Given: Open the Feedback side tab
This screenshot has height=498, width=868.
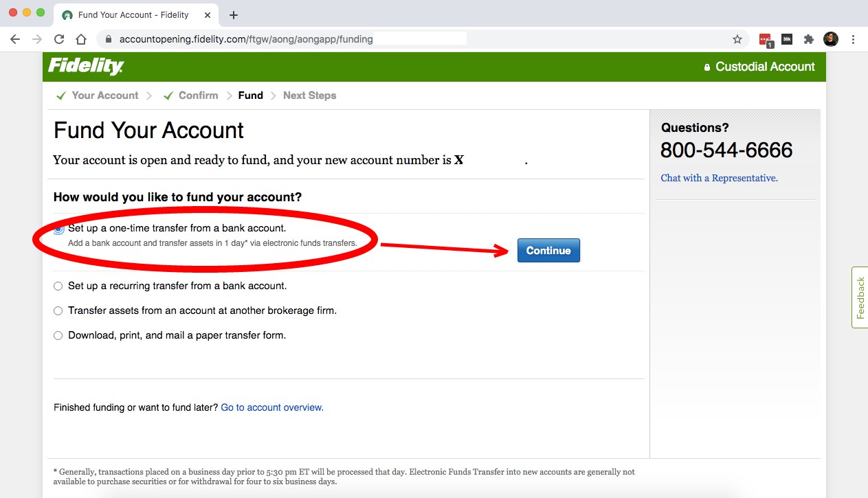Looking at the screenshot, I should (860, 297).
